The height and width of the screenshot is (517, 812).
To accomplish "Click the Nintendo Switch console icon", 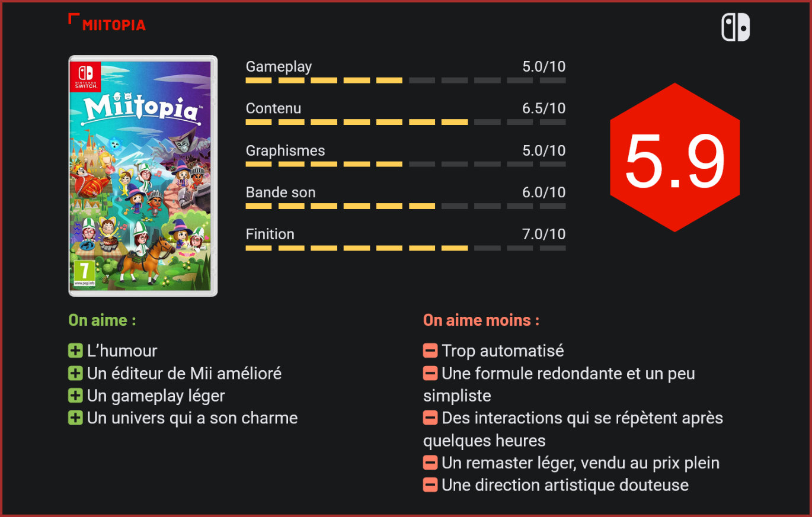I will pyautogui.click(x=735, y=28).
